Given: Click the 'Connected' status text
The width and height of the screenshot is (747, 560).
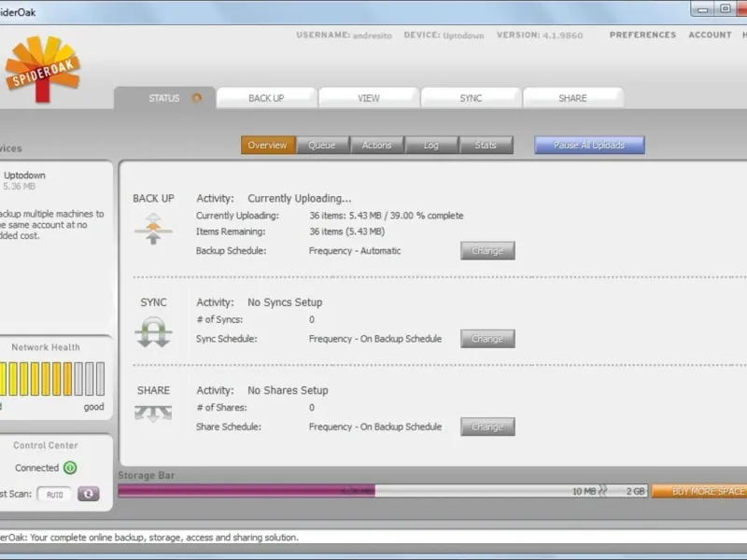Looking at the screenshot, I should (x=36, y=468).
